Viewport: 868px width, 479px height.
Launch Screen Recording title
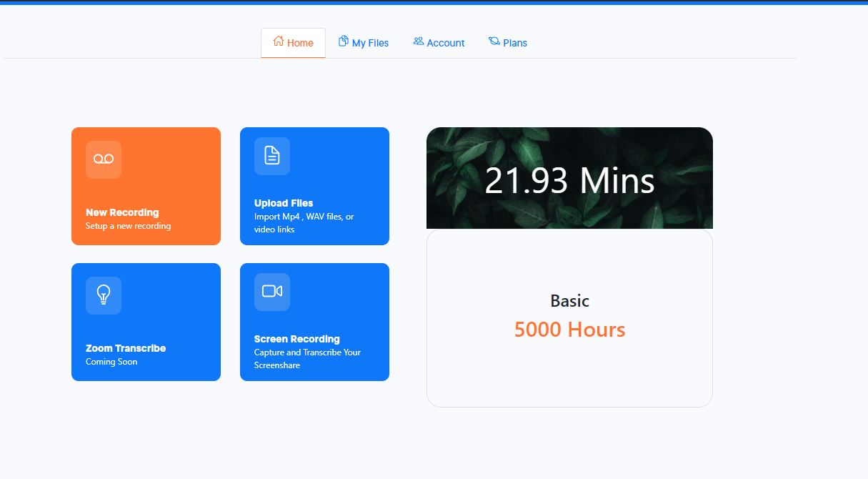tap(297, 339)
